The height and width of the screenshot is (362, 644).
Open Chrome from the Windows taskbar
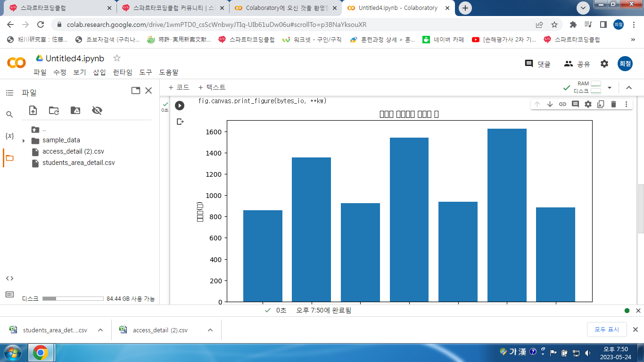[41, 353]
